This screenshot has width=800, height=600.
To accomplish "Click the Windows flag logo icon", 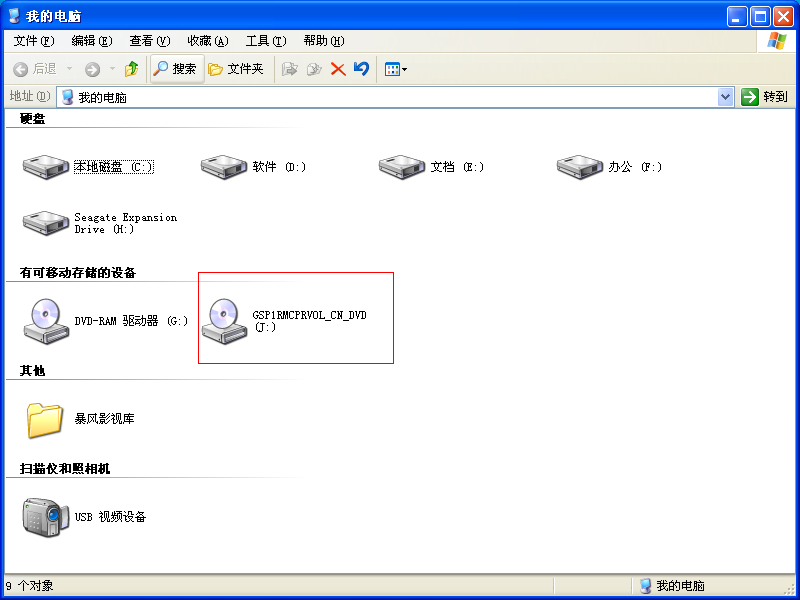I will pyautogui.click(x=777, y=41).
